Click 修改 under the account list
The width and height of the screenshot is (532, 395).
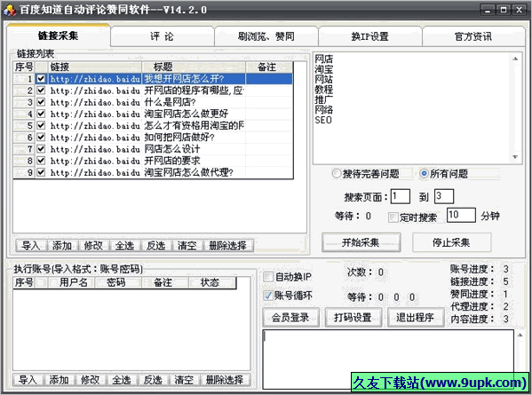click(x=91, y=380)
